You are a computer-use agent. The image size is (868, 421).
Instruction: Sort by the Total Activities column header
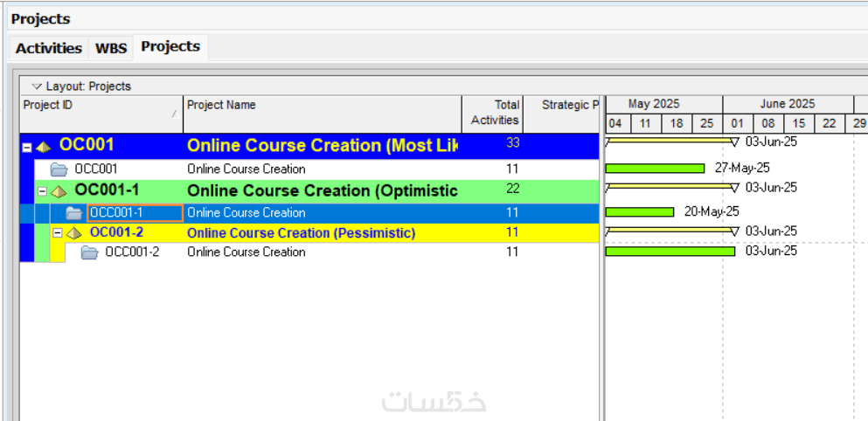493,114
